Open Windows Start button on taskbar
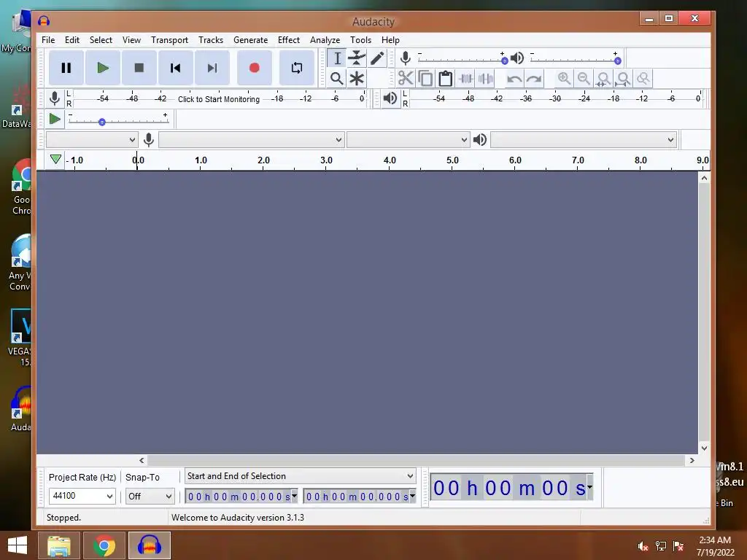The width and height of the screenshot is (747, 560). [18, 545]
